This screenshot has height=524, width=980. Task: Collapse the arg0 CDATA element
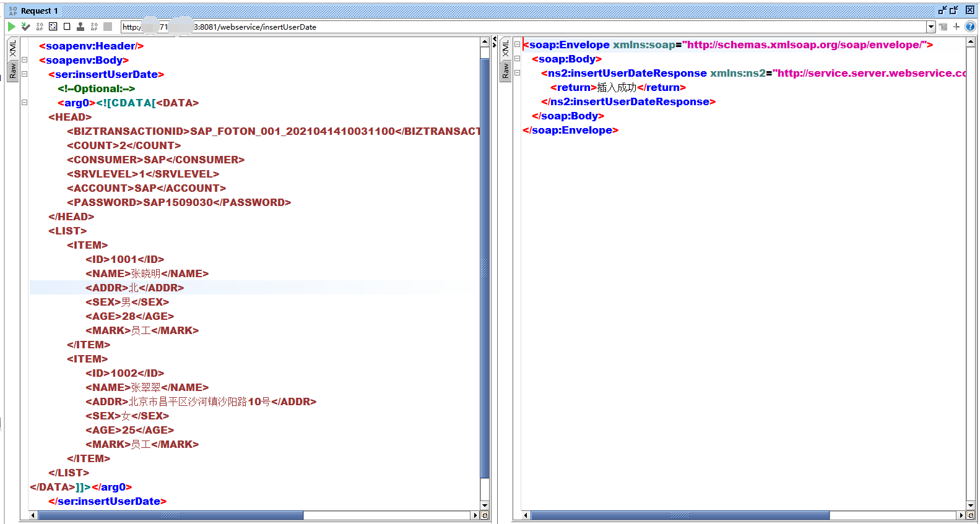[25, 103]
